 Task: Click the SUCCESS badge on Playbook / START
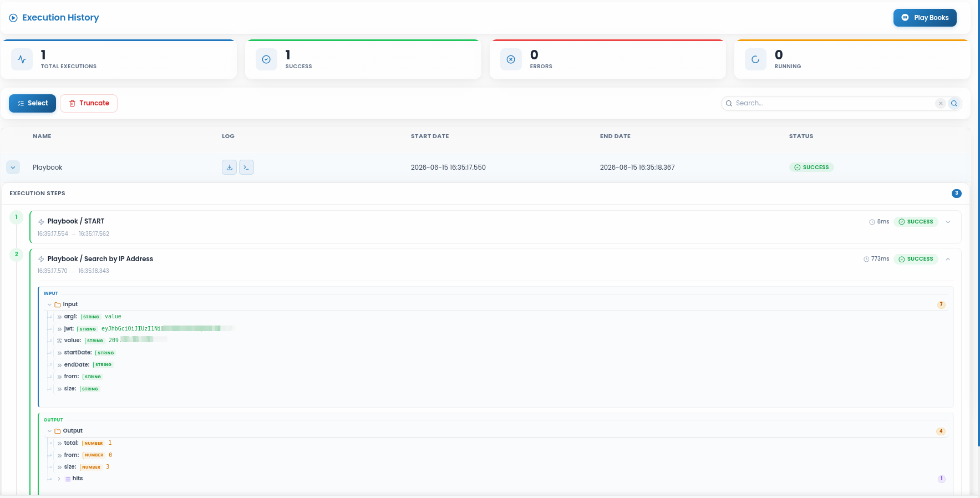[x=916, y=222]
